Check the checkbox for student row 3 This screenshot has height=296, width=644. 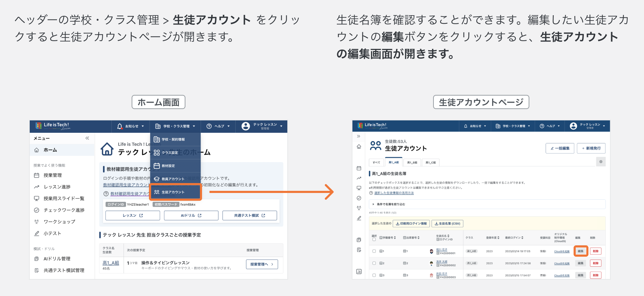coord(374,275)
